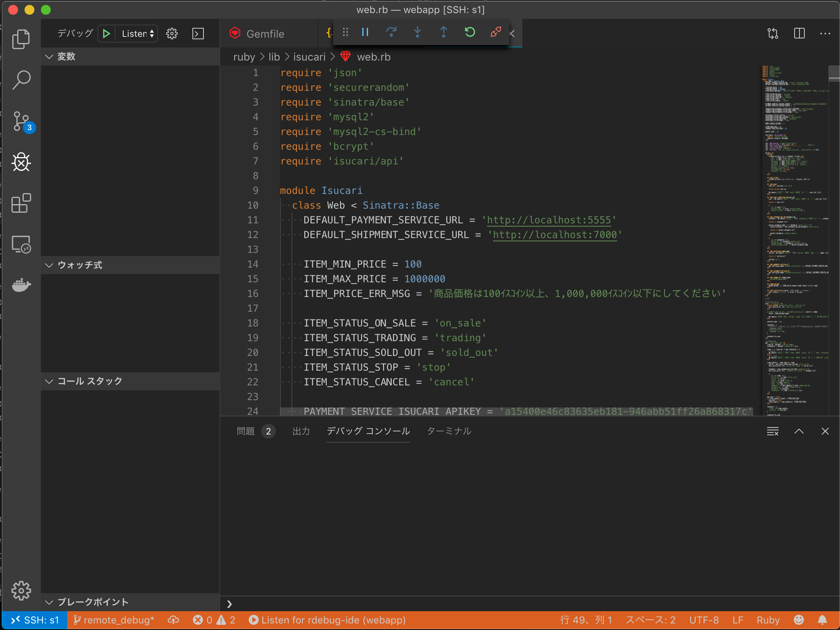Click Step Into in debug toolbar

click(x=418, y=32)
